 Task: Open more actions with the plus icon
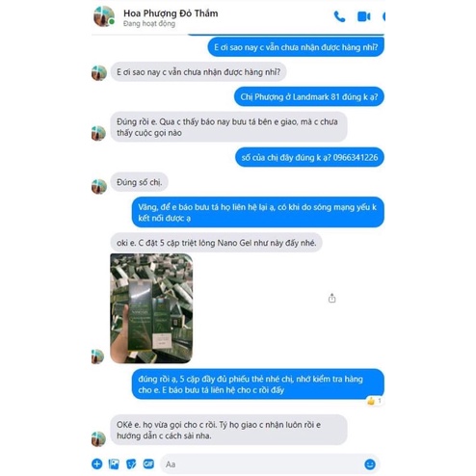click(x=97, y=463)
